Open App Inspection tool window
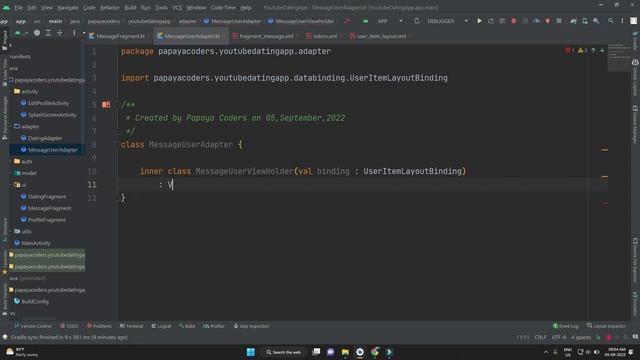The height and width of the screenshot is (360, 640). pos(251,326)
